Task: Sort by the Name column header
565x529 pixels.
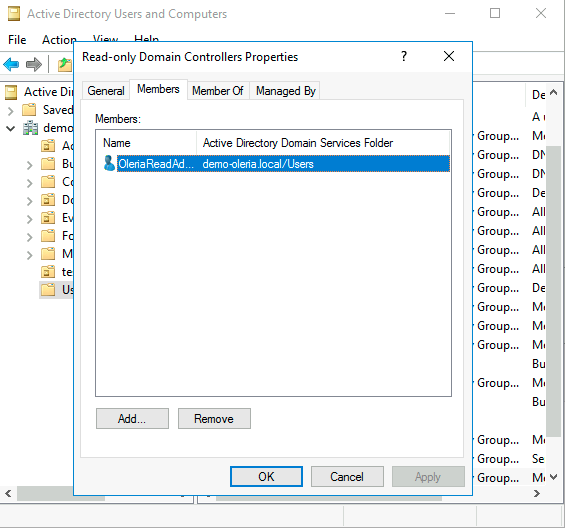Action: click(146, 143)
